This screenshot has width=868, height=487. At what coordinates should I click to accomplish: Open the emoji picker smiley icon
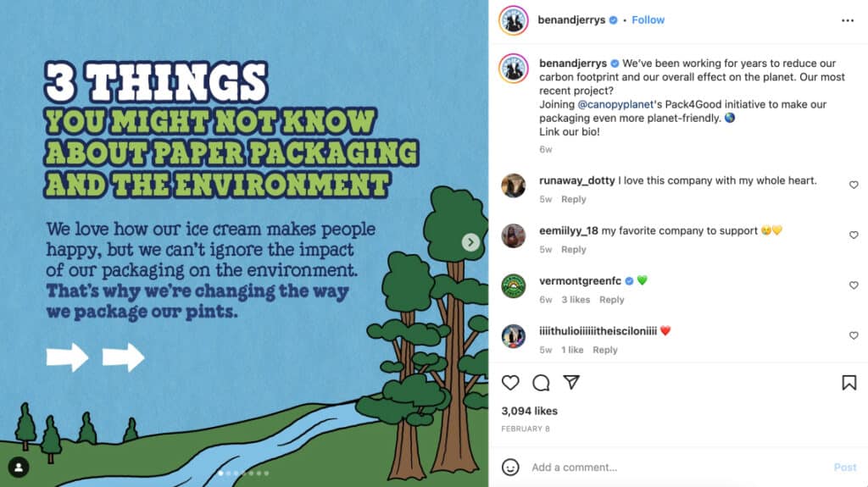coord(510,467)
